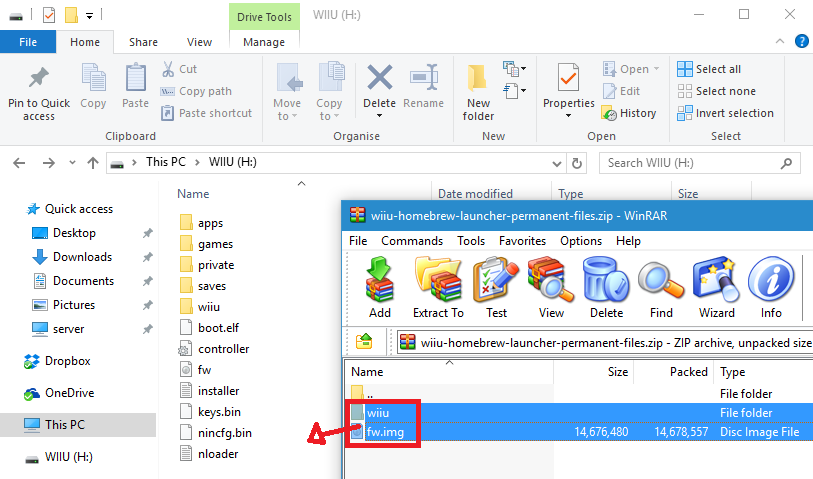Navigate back in Explorer
This screenshot has width=813, height=479.
19,163
